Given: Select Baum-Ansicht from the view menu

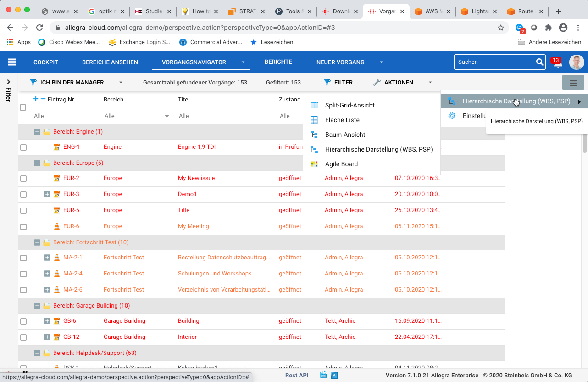Looking at the screenshot, I should 345,135.
